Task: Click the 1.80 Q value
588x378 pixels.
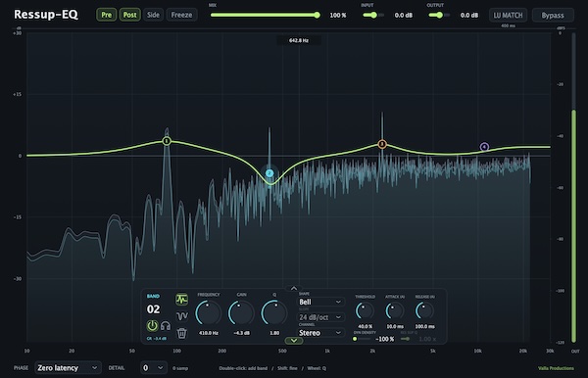Action: 274,333
